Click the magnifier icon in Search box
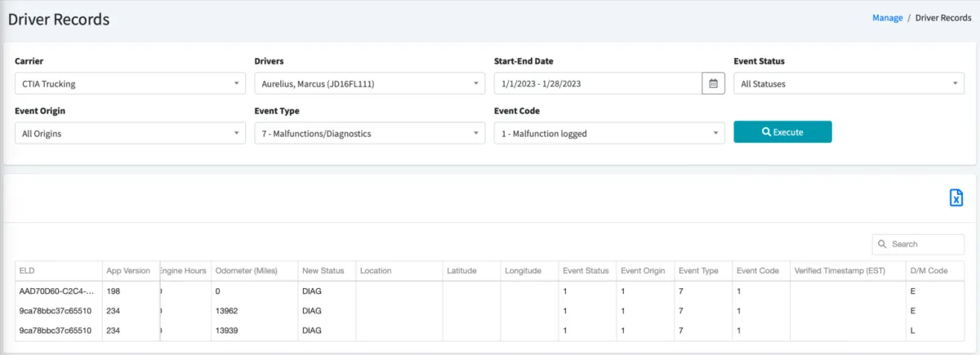 (883, 244)
